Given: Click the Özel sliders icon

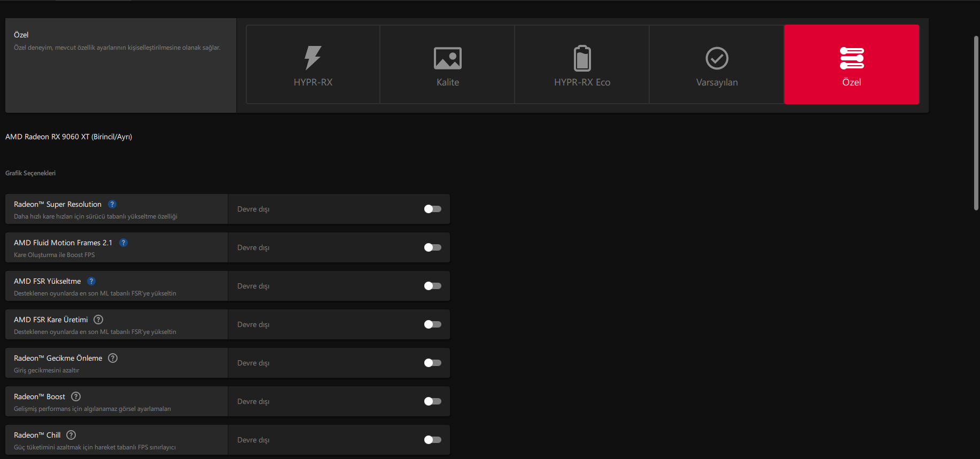Looking at the screenshot, I should [x=852, y=58].
